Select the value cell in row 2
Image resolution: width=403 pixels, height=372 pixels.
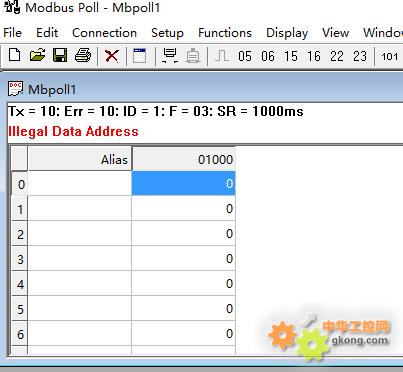(x=184, y=233)
